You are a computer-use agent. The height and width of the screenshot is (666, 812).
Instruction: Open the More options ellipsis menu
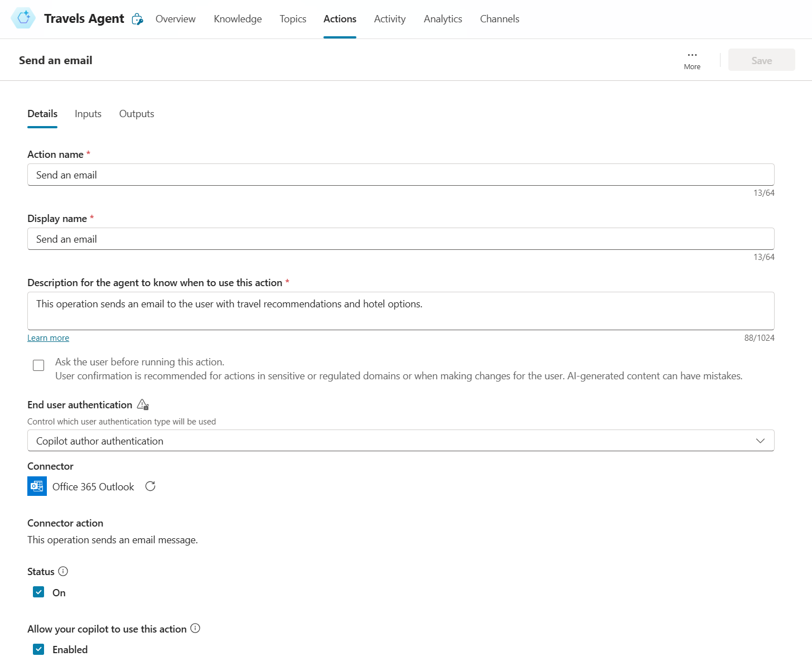[x=692, y=55]
